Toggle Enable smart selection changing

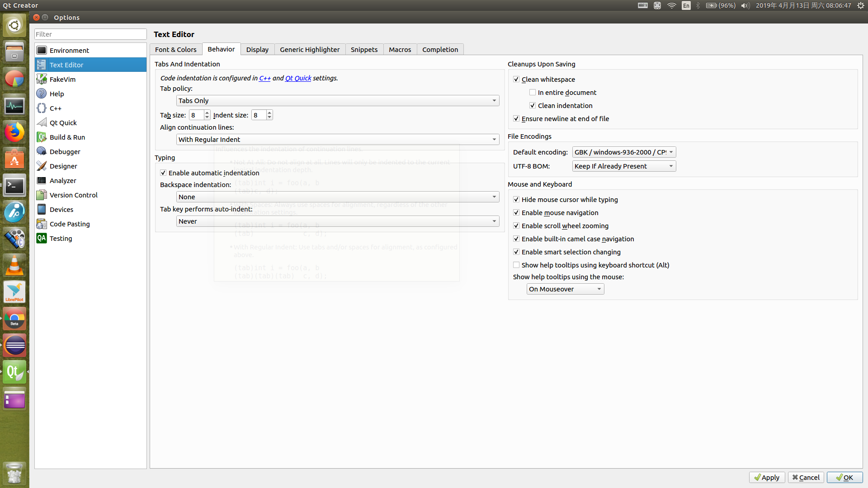click(x=516, y=252)
